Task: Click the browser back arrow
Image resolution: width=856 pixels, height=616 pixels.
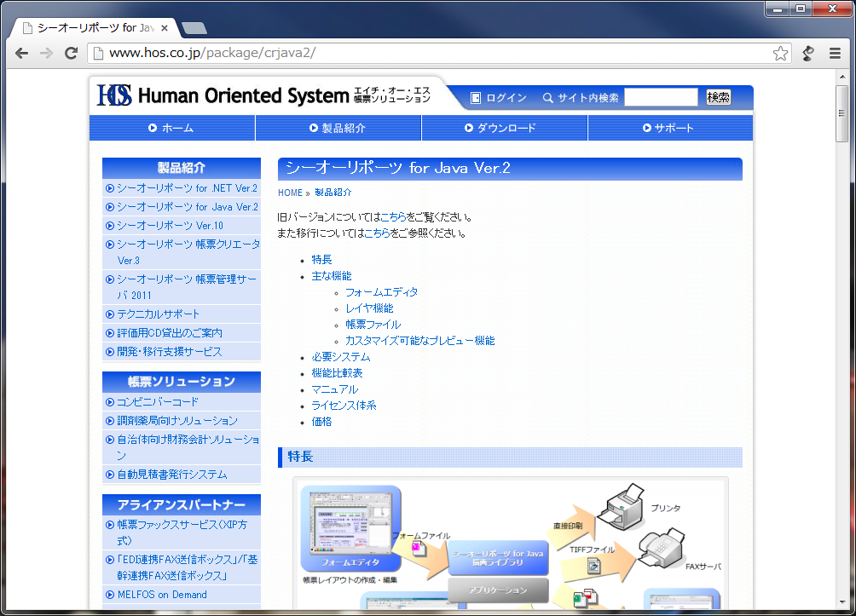Action: 22,53
